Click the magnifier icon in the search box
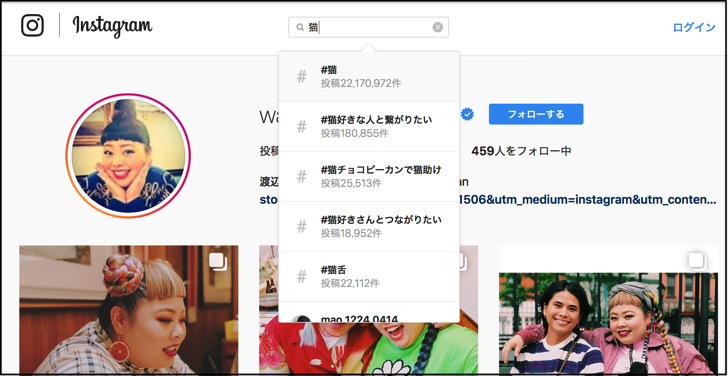The height and width of the screenshot is (376, 728). tap(300, 27)
